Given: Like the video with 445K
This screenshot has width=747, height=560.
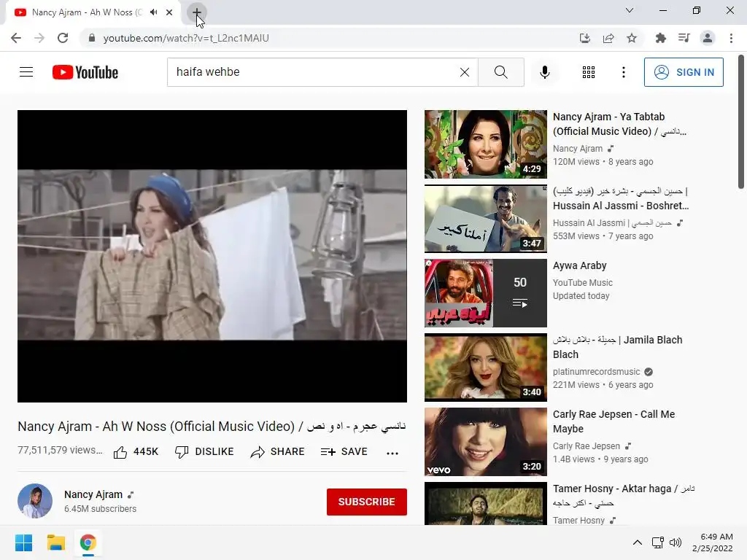Looking at the screenshot, I should pyautogui.click(x=136, y=451).
